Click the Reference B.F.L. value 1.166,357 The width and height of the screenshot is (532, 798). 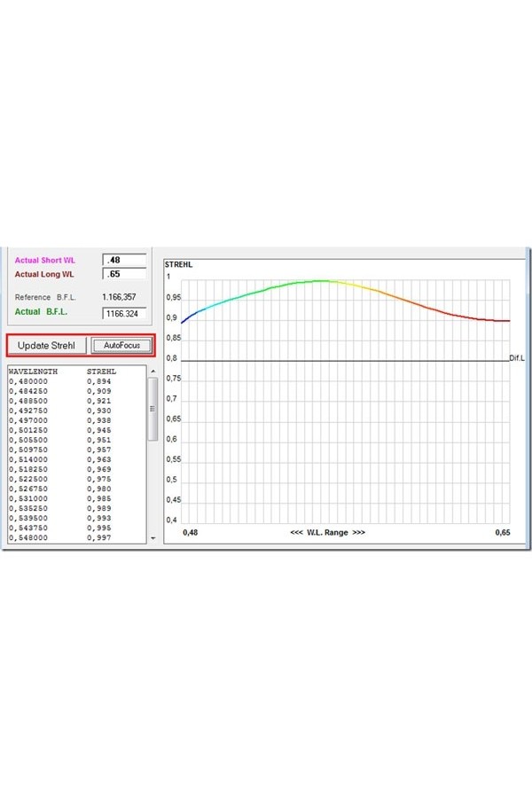(x=120, y=297)
